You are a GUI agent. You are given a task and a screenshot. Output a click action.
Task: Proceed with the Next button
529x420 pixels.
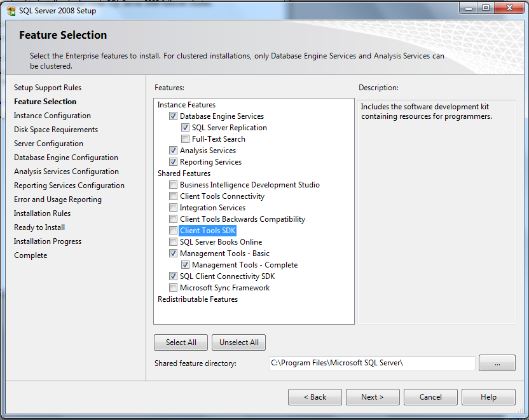(x=373, y=397)
